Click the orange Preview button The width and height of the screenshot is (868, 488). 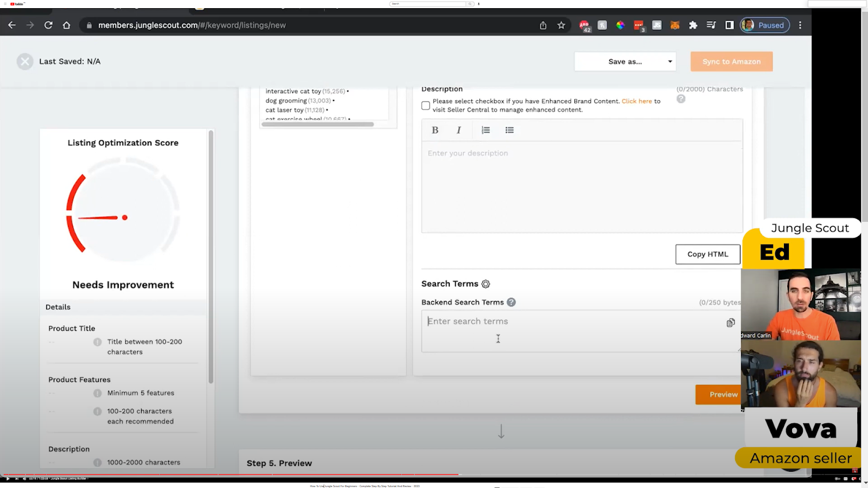(718, 395)
